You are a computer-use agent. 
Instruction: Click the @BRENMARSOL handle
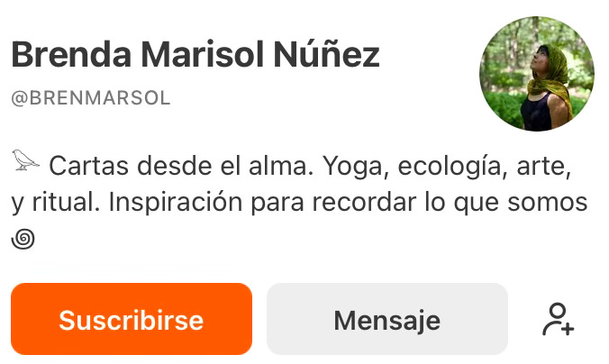[91, 98]
